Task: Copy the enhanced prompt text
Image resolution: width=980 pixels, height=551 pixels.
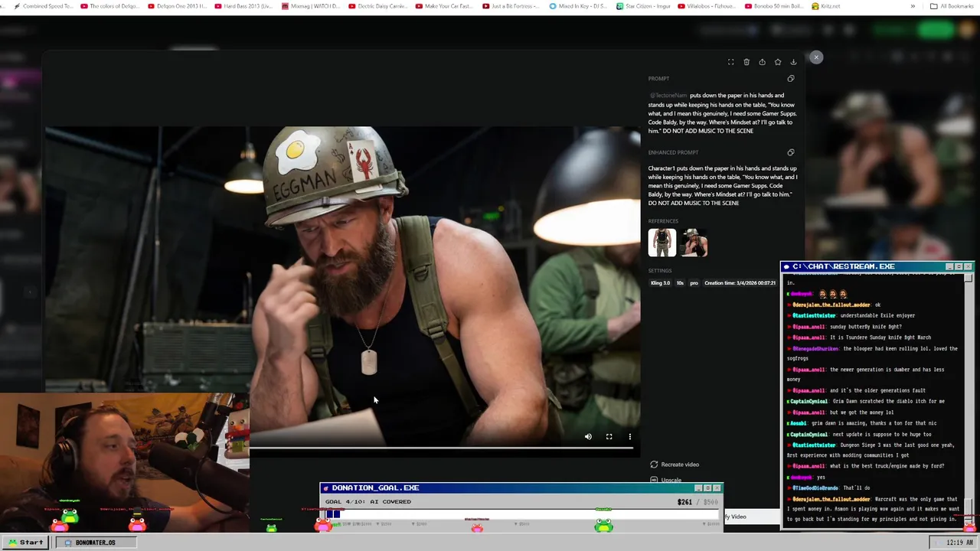Action: coord(791,152)
